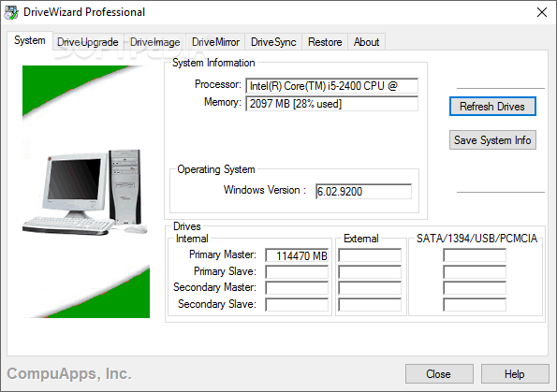Image resolution: width=557 pixels, height=392 pixels.
Task: Select the DriveSync tab
Action: coord(273,42)
